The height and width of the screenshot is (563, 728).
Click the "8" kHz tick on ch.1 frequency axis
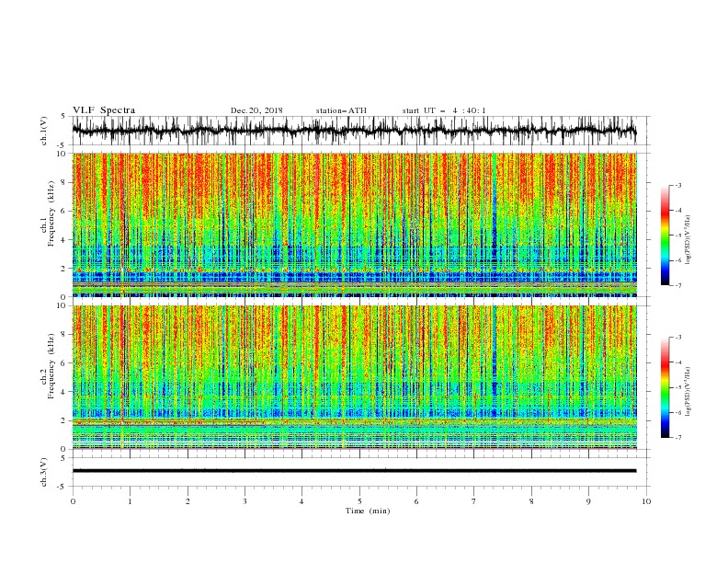tap(64, 182)
